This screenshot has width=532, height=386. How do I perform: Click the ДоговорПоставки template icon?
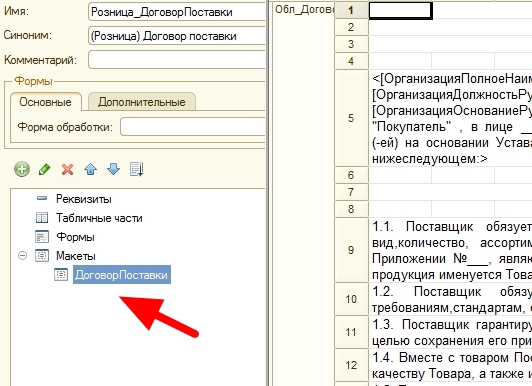pos(61,275)
